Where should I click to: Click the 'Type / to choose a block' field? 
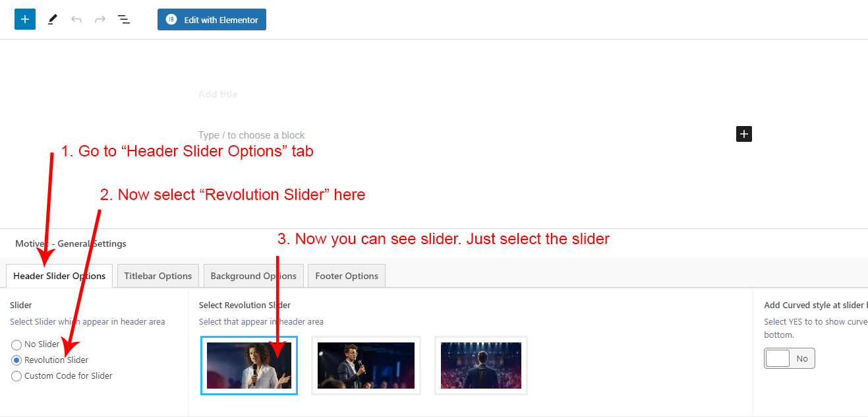pos(252,135)
